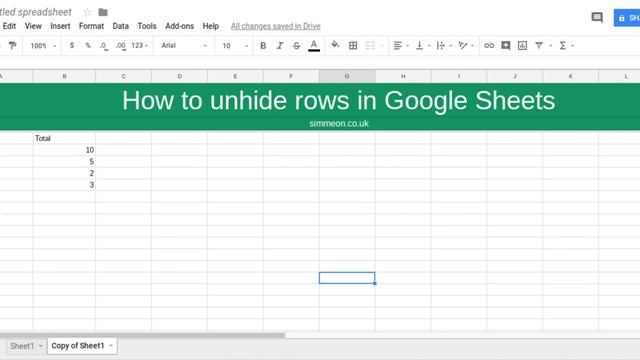The height and width of the screenshot is (360, 640).
Task: Open the Add-ons menu
Action: (180, 26)
